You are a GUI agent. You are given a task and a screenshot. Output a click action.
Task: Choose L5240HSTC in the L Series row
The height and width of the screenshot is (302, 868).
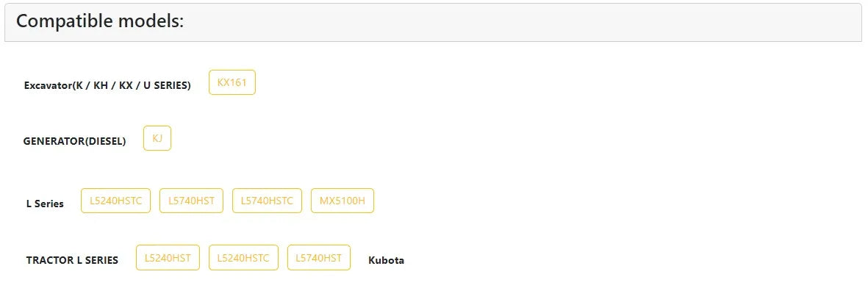click(115, 201)
